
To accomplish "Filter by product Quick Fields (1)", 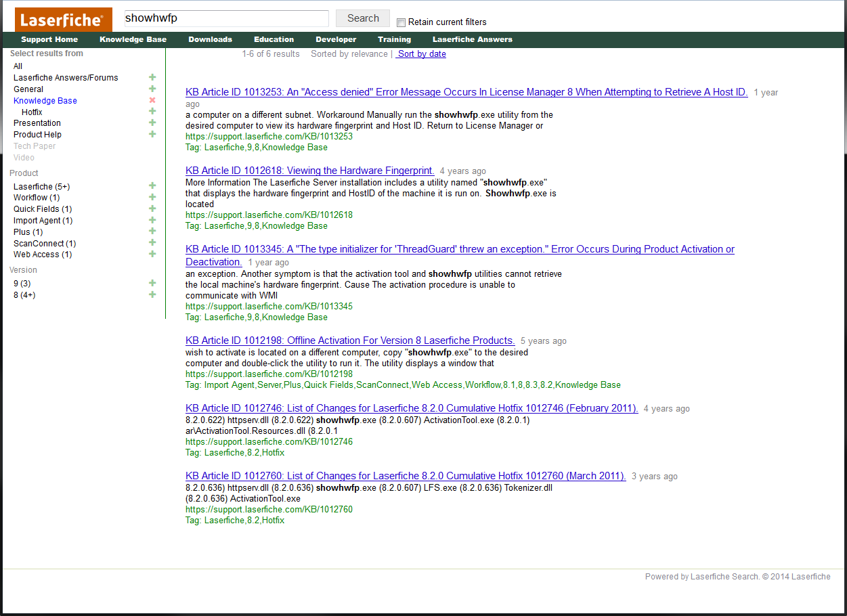I will pyautogui.click(x=43, y=209).
